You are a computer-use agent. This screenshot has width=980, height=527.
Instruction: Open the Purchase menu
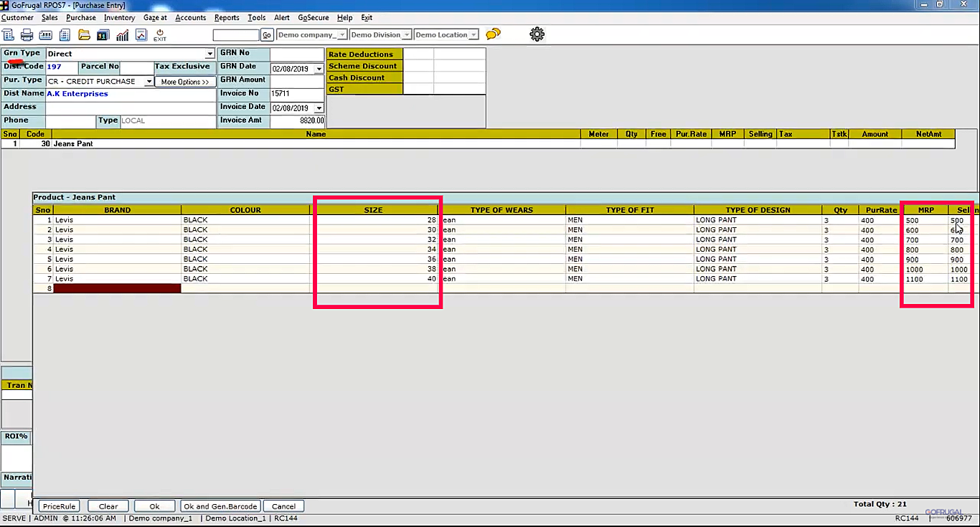click(81, 17)
